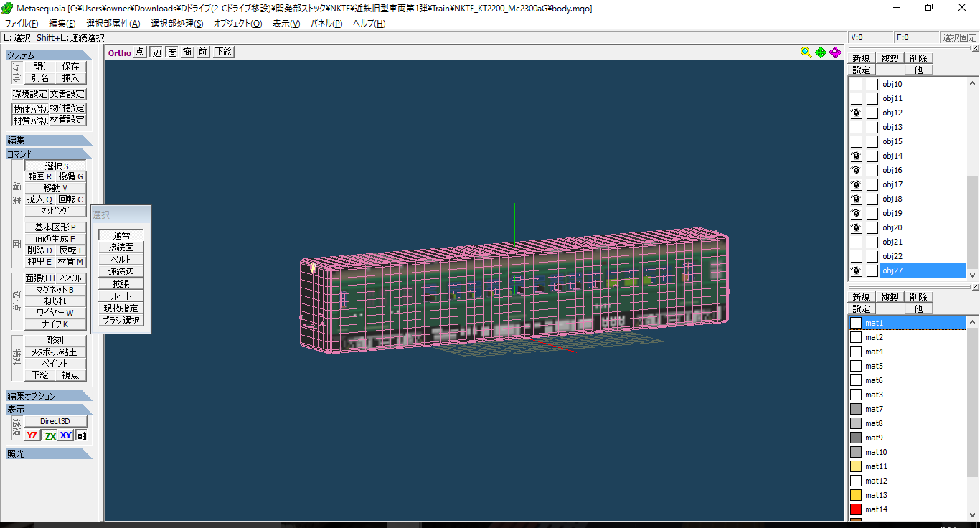The width and height of the screenshot is (980, 528).
Task: Hide obj20 with its eye icon
Action: (x=856, y=227)
